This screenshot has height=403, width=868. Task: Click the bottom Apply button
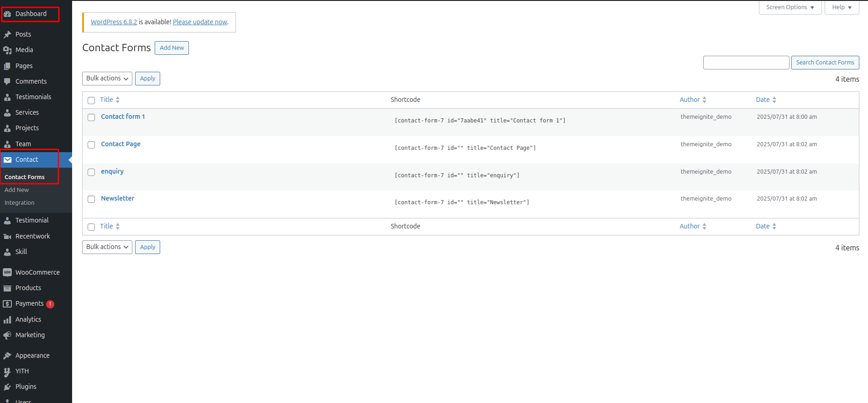click(147, 247)
